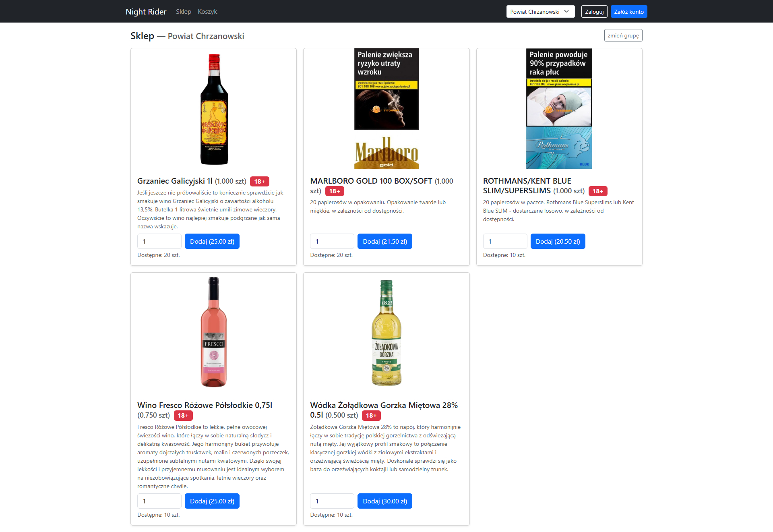Add Grzaniec Galicyjski for 25.00 zł
This screenshot has width=773, height=532.
point(212,242)
